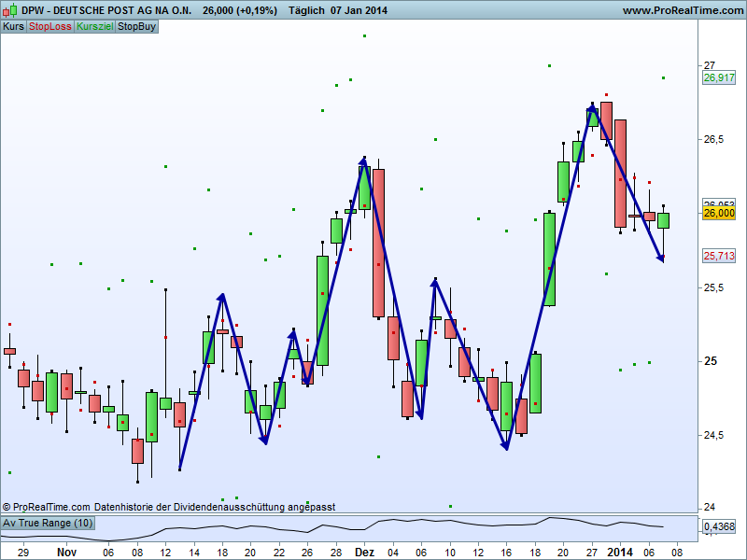Click the 'Nov' label on time axis
This screenshot has width=747, height=560.
point(66,553)
